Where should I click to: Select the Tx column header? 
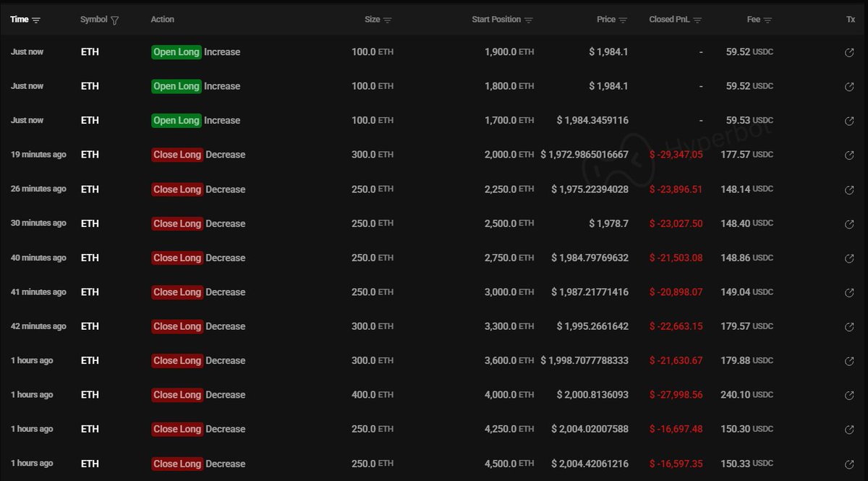[x=851, y=20]
